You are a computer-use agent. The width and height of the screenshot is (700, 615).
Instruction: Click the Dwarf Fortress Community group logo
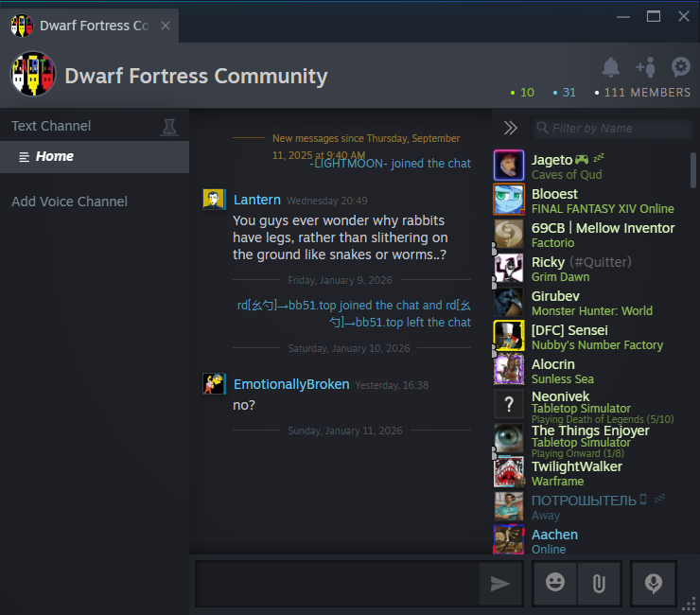point(33,75)
